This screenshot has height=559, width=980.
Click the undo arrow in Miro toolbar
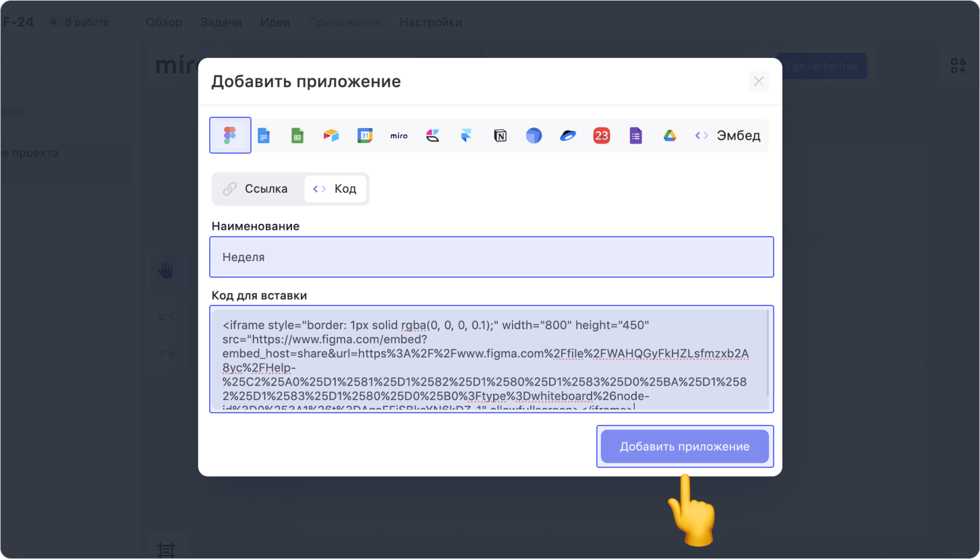pyautogui.click(x=166, y=318)
